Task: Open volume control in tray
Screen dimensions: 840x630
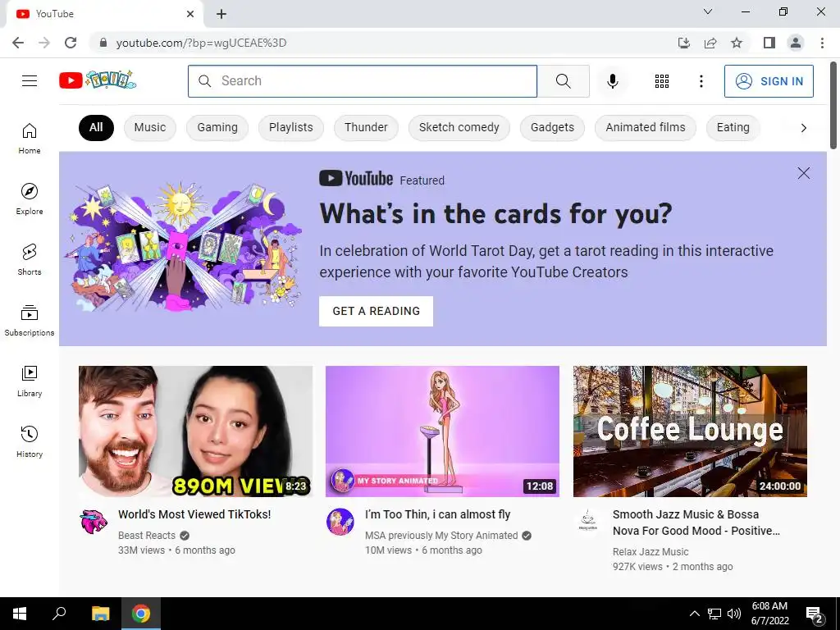Action: [x=734, y=614]
